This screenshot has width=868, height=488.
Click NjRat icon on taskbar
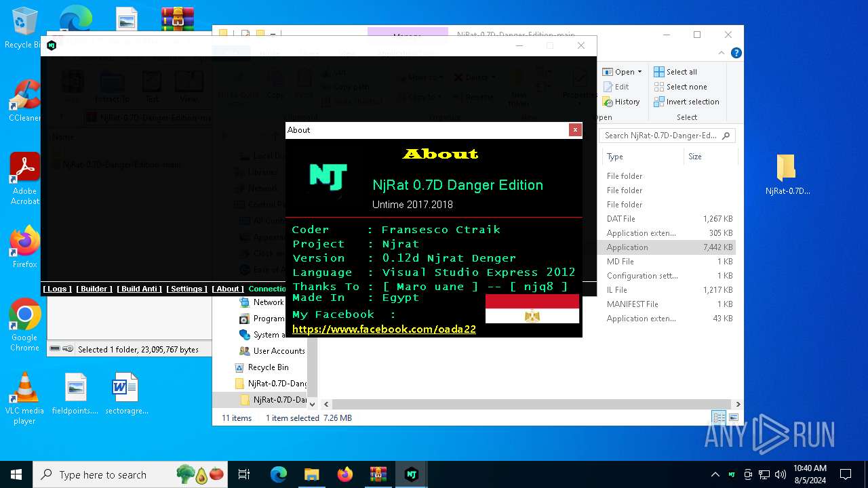[411, 474]
